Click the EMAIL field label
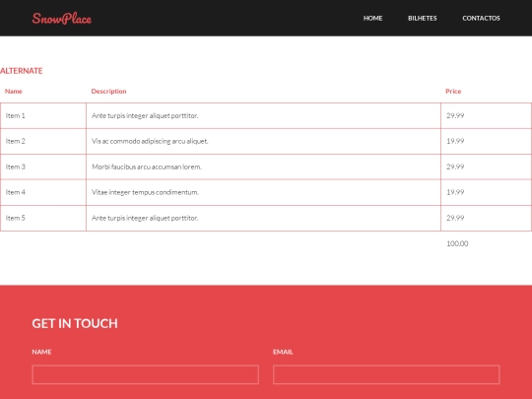 click(x=283, y=352)
